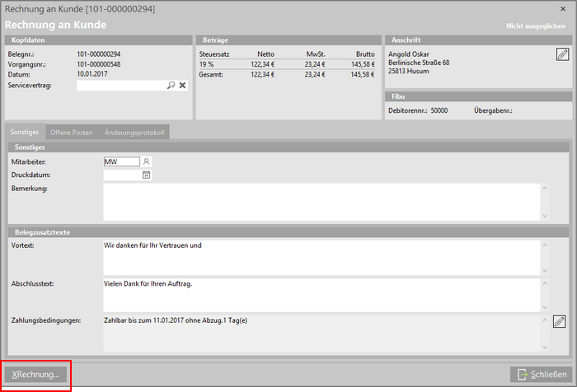Open the Änderungsprotokoll tab

(134, 132)
